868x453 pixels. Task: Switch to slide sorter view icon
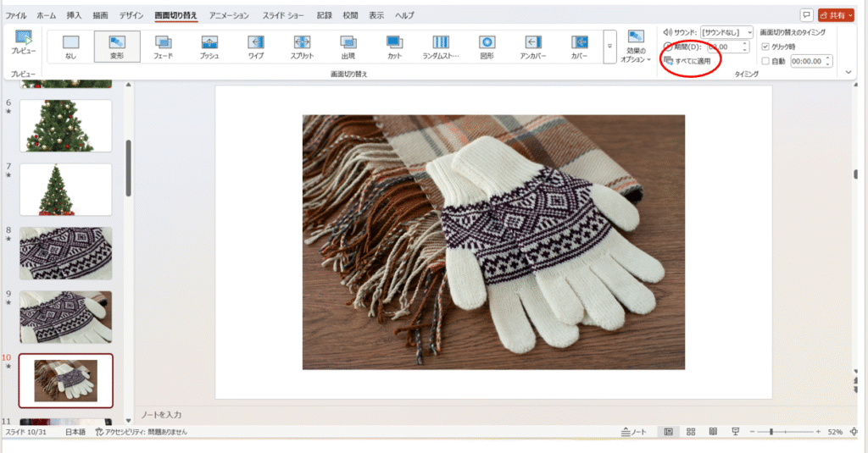(x=691, y=432)
